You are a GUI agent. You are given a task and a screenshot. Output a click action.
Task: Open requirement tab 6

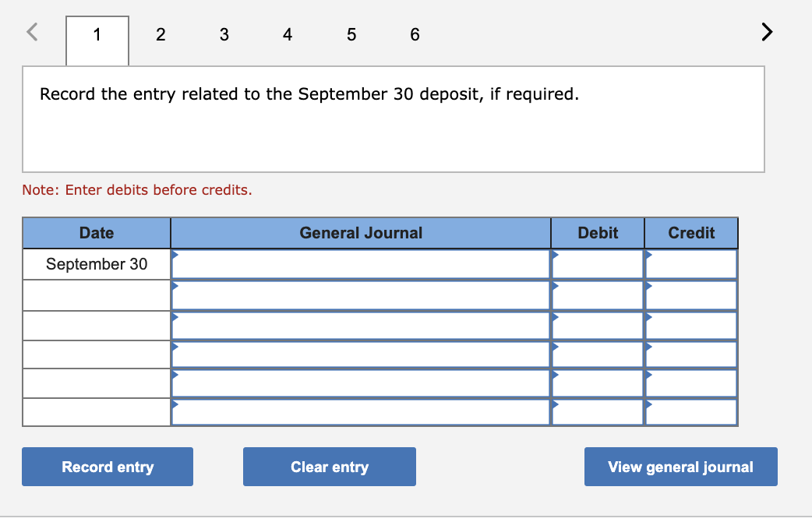[415, 34]
